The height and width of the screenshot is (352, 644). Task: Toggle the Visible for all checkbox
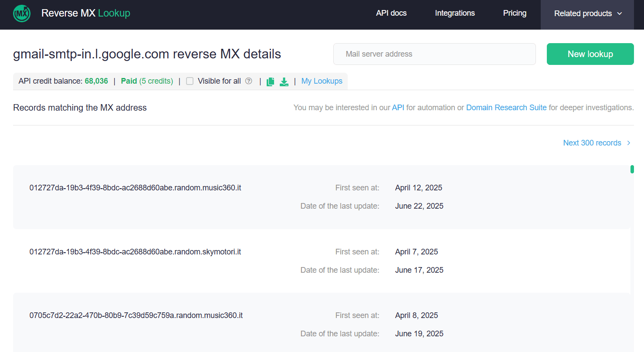(x=190, y=81)
